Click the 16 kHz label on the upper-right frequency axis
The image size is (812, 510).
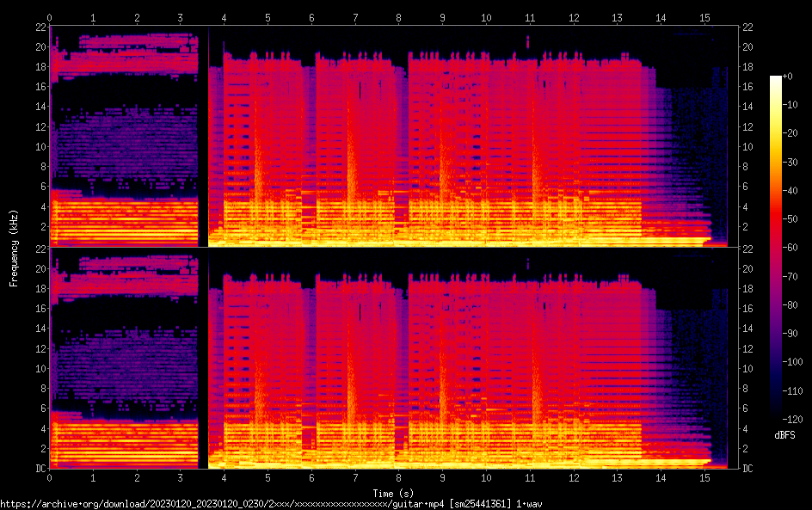click(748, 87)
